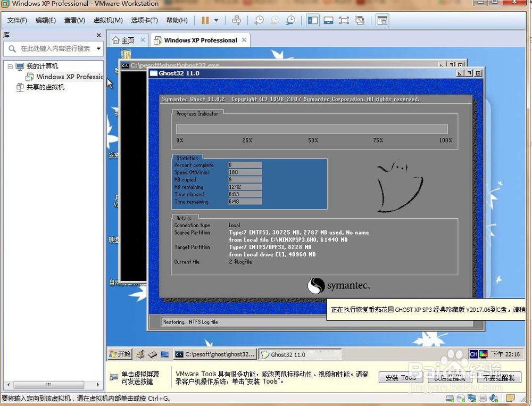Click the 安装 Tools button
Image resolution: width=532 pixels, height=406 pixels.
tap(401, 378)
